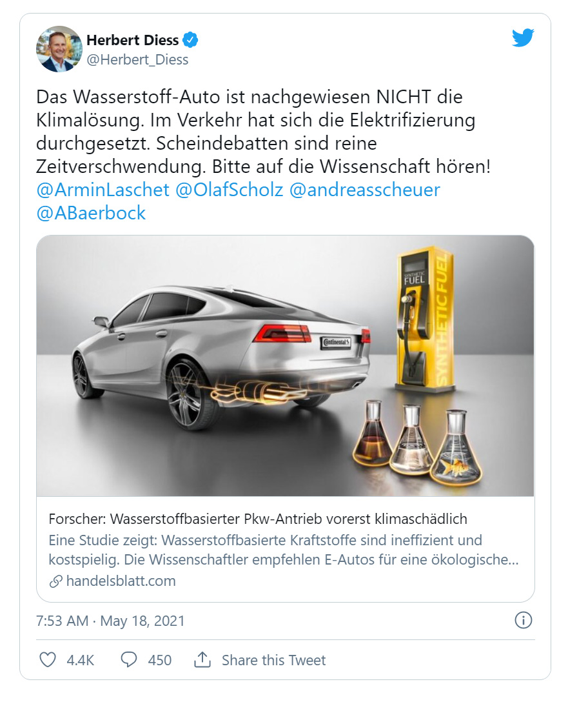Viewport: 588px width, 702px height.
Task: Open the car and synthetic fuel preview image
Action: coord(285,365)
